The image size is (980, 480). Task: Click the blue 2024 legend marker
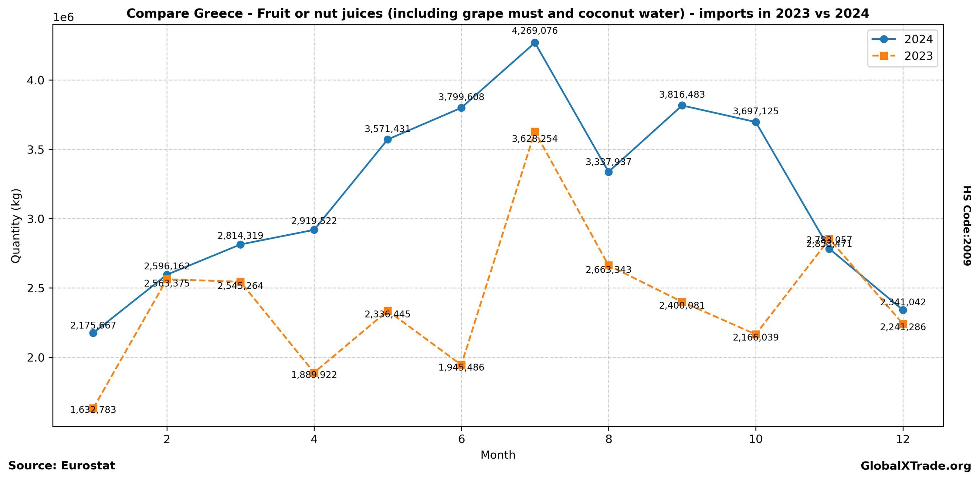click(x=884, y=39)
